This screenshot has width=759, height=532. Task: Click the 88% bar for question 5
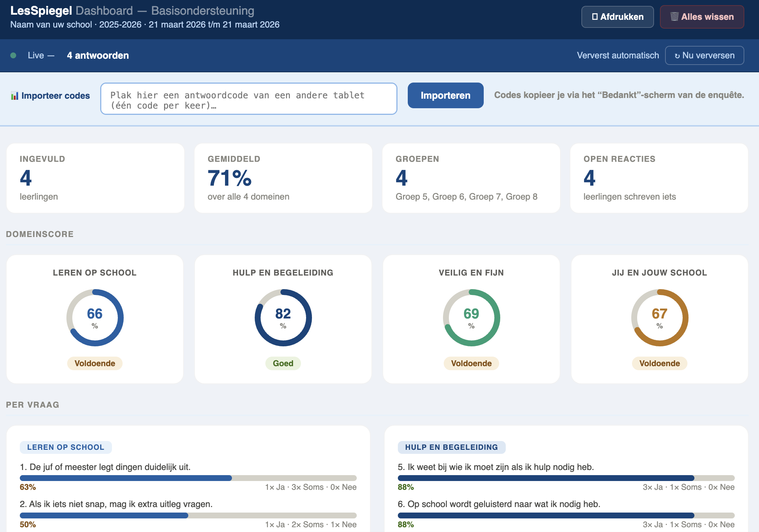click(566, 478)
